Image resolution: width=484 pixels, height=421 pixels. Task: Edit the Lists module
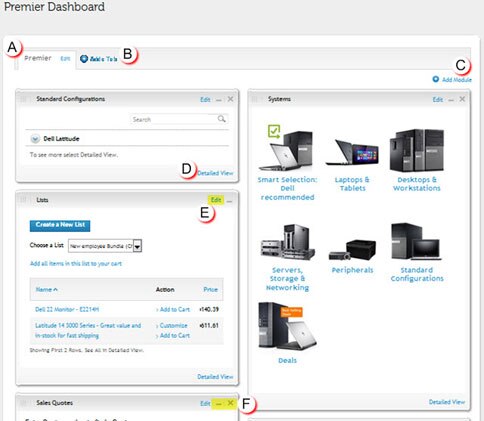pyautogui.click(x=216, y=200)
